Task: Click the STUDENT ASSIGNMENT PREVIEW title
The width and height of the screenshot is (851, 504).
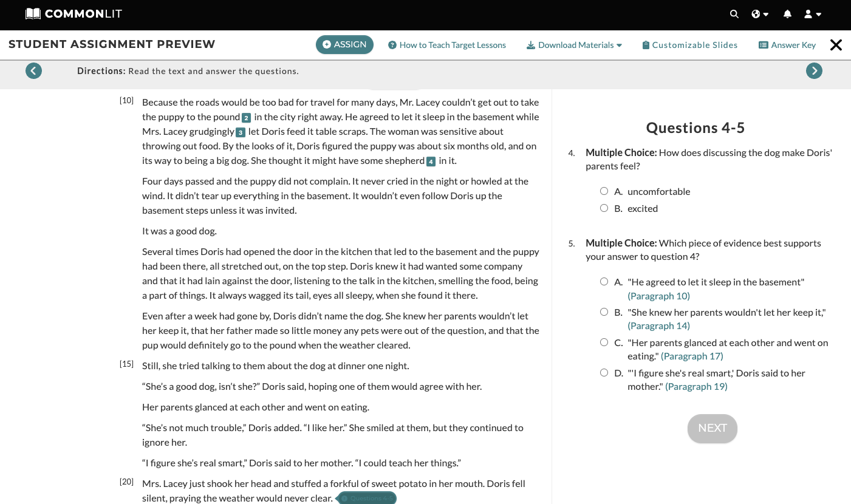Action: pos(112,44)
